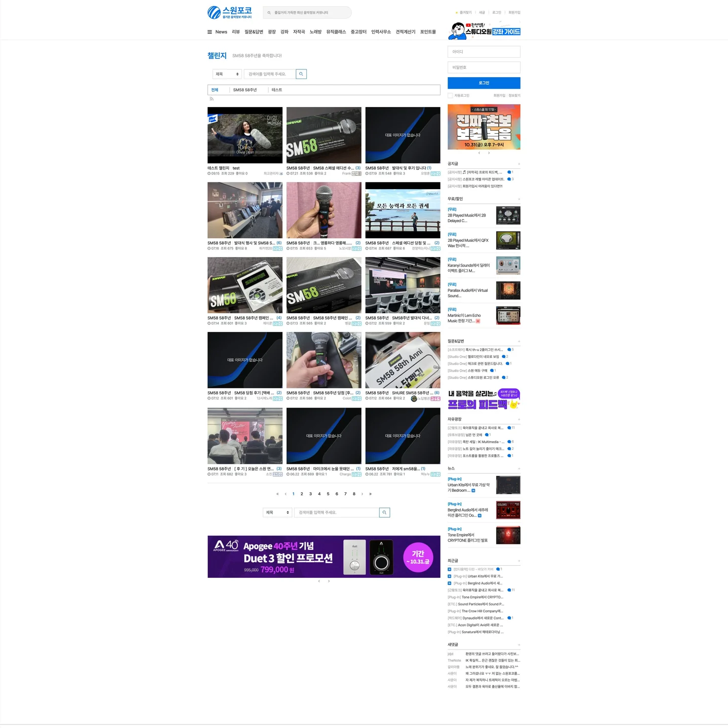The height and width of the screenshot is (728, 728).
Task: Click the star 즐겨찾기 favorites link
Action: [x=463, y=13]
